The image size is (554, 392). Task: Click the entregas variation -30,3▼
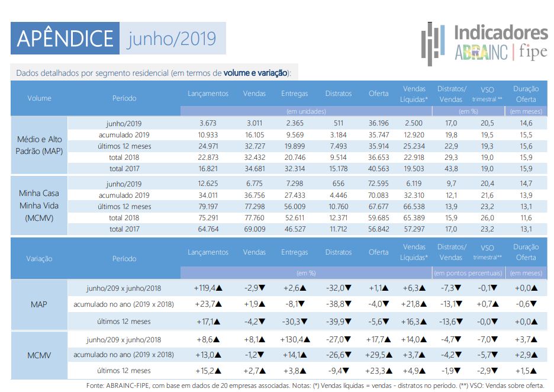(x=295, y=322)
